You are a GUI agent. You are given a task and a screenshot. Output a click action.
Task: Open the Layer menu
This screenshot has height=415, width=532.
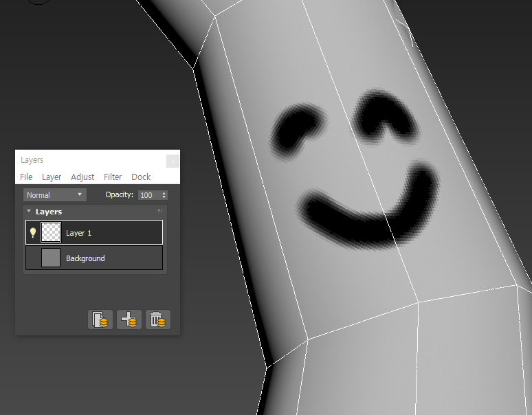(52, 177)
